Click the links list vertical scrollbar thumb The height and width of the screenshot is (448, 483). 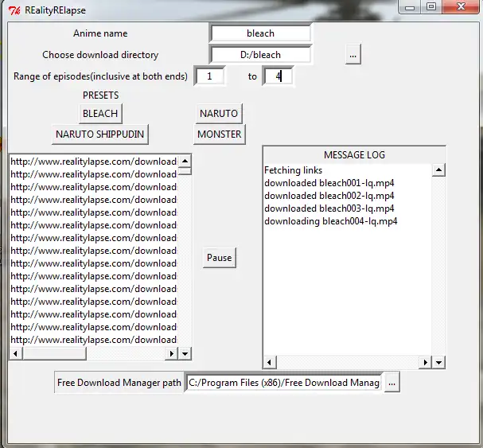(185, 171)
